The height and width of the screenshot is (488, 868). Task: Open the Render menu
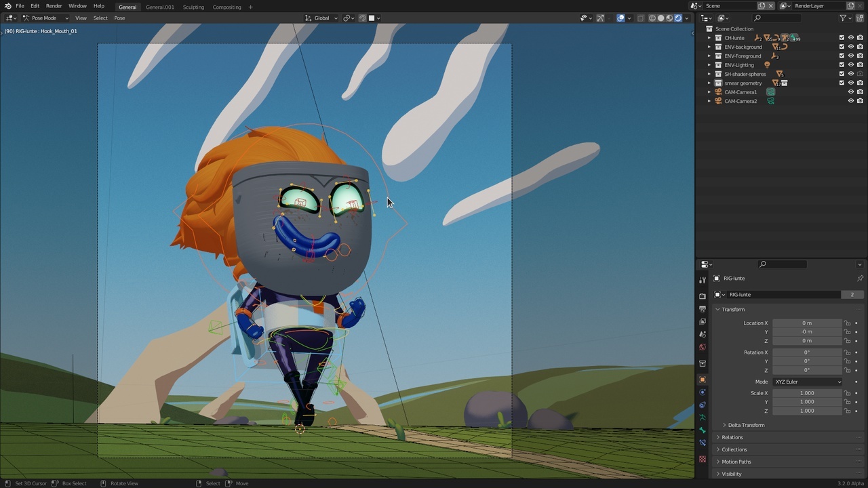(x=54, y=6)
